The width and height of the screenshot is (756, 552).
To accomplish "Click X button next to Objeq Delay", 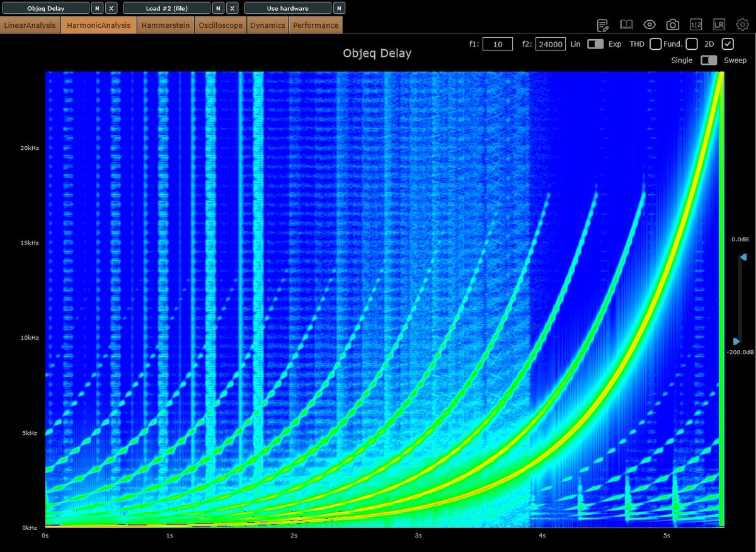I will coord(112,8).
